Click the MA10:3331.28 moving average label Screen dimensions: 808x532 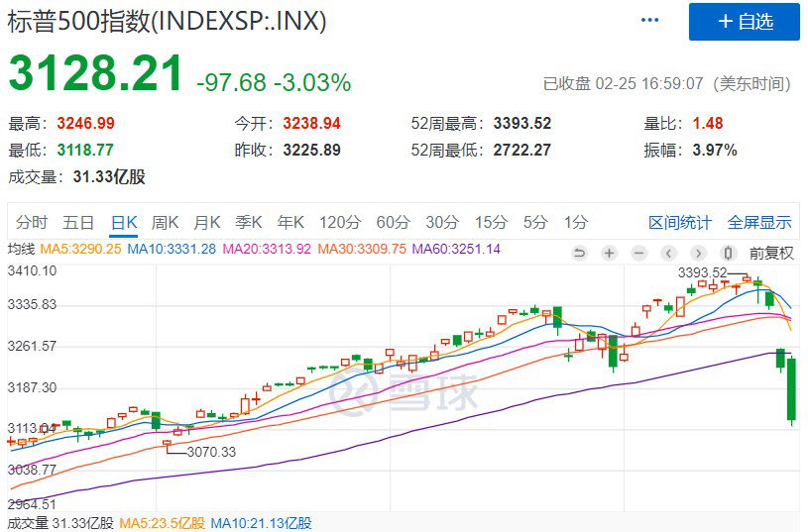click(172, 250)
